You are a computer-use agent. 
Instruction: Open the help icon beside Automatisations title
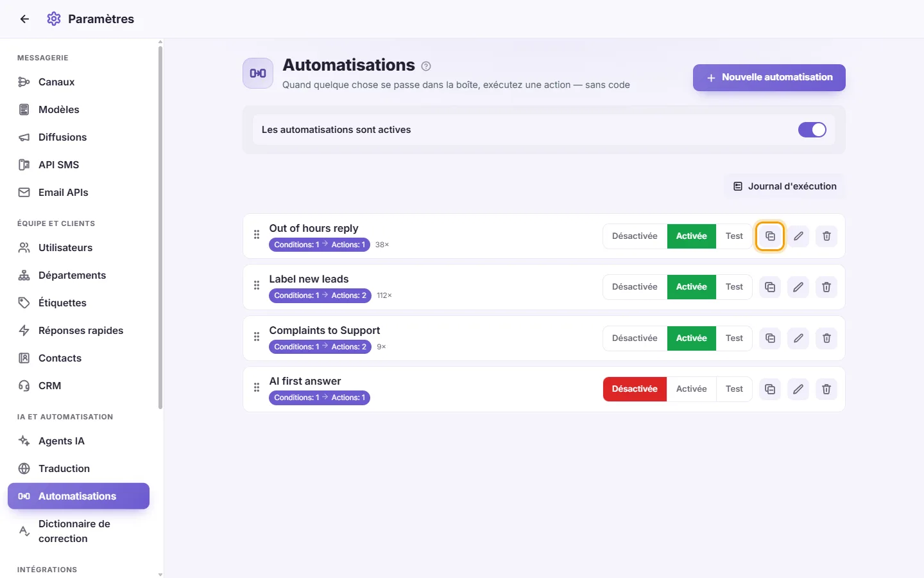pyautogui.click(x=426, y=66)
